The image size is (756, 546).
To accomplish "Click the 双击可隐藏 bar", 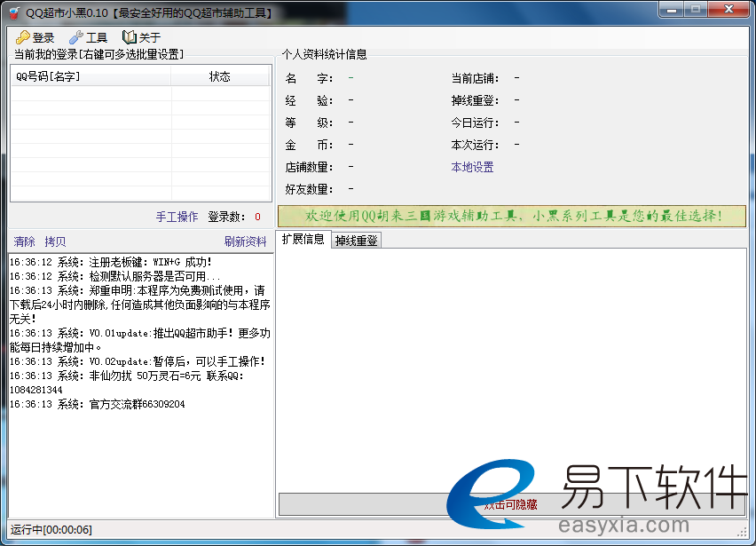I will [511, 504].
